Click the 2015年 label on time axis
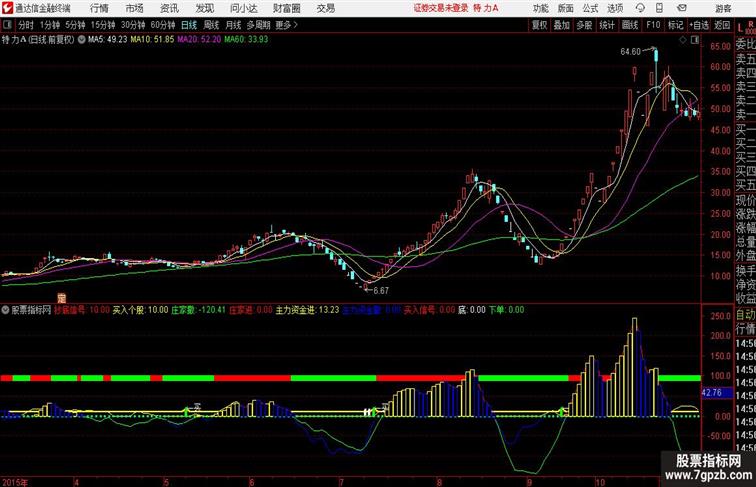Image resolution: width=756 pixels, height=487 pixels. [15, 482]
